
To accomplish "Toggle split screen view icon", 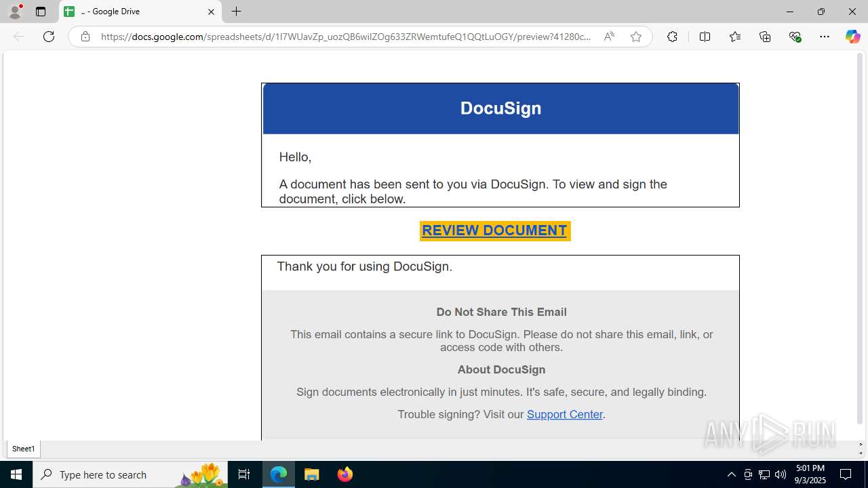I will [x=705, y=37].
